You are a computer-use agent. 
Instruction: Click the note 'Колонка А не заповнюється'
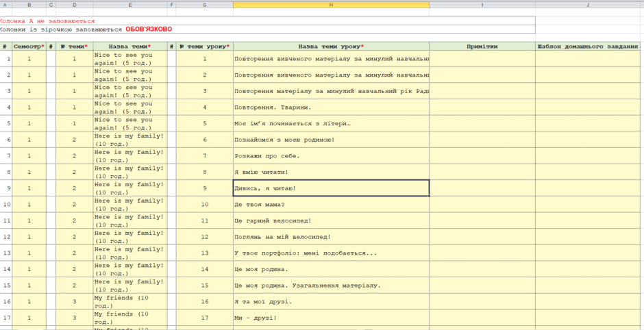pyautogui.click(x=267, y=21)
